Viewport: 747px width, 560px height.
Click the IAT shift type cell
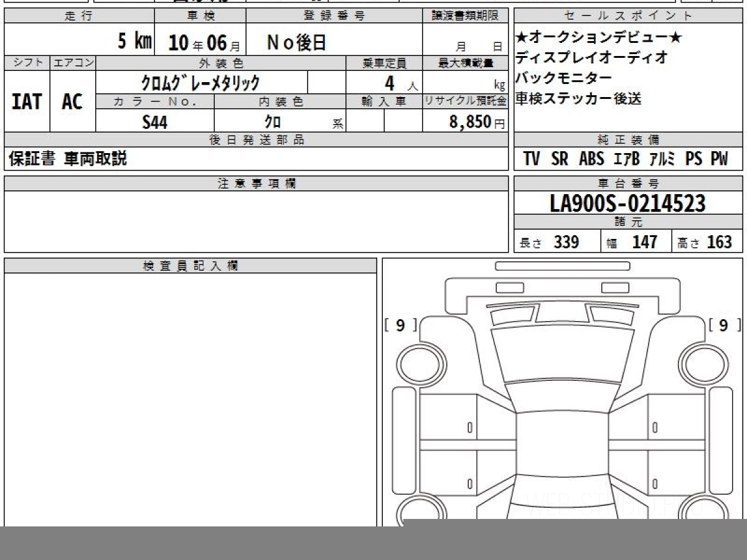pyautogui.click(x=27, y=101)
